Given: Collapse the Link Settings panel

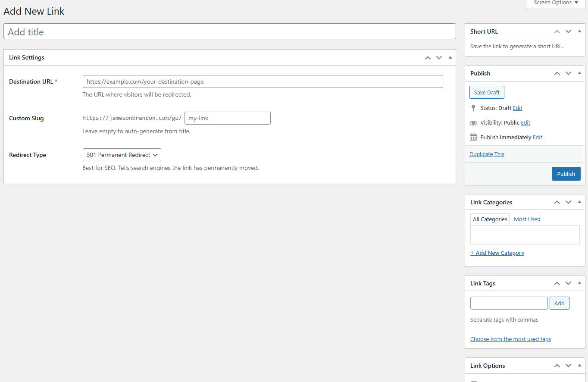Looking at the screenshot, I should point(450,57).
